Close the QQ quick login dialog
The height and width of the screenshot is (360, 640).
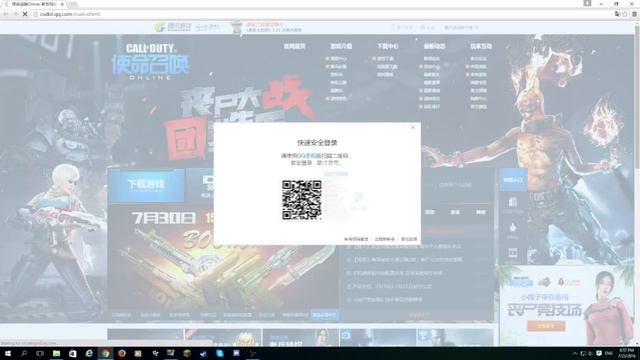[x=413, y=127]
